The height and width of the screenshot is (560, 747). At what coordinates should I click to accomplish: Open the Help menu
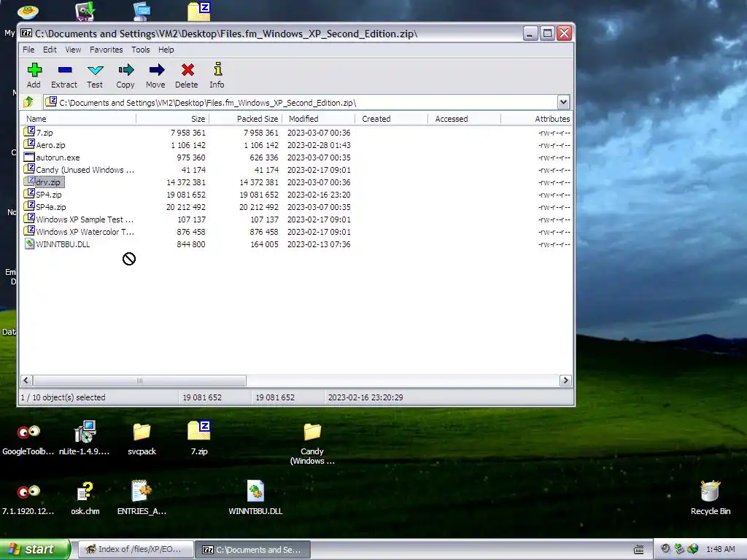click(166, 50)
